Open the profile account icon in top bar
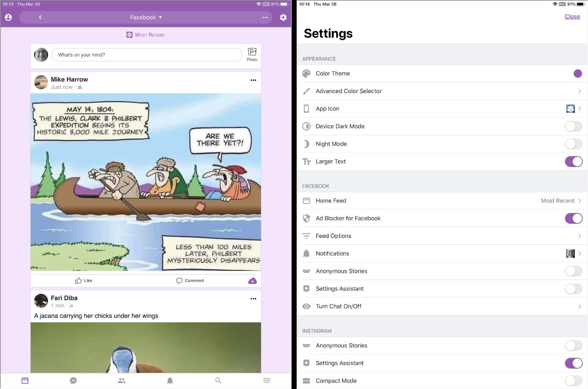Screen dimensions: 588x389 tap(8, 17)
